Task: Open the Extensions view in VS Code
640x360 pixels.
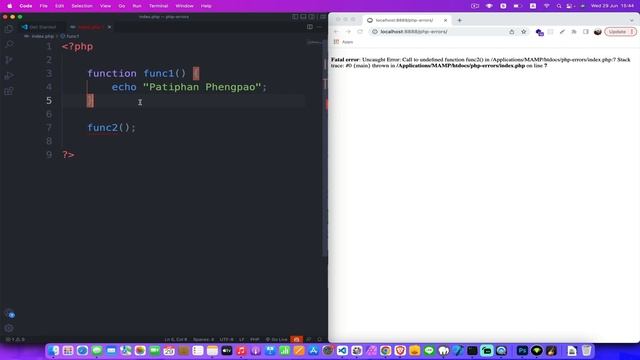Action: (9, 91)
